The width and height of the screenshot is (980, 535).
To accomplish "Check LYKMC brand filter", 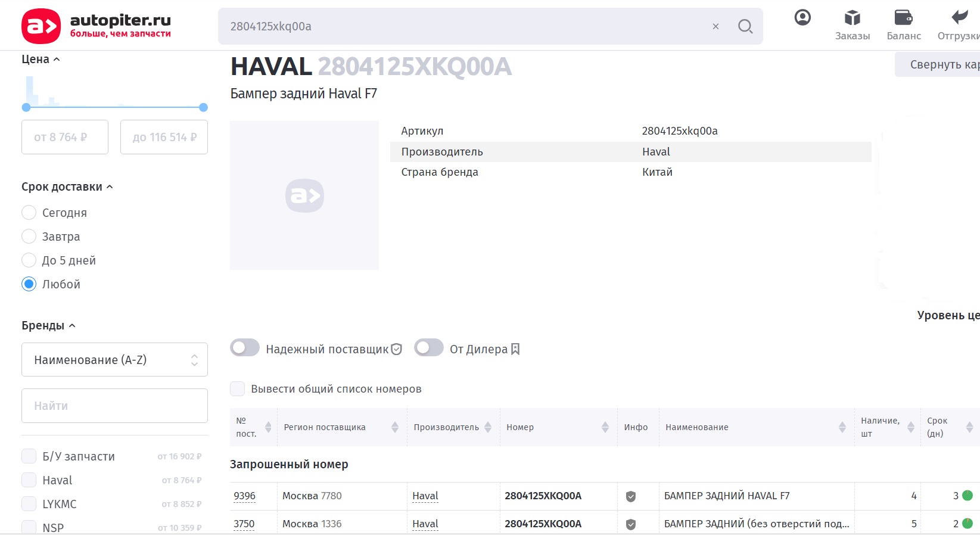I will [x=29, y=504].
